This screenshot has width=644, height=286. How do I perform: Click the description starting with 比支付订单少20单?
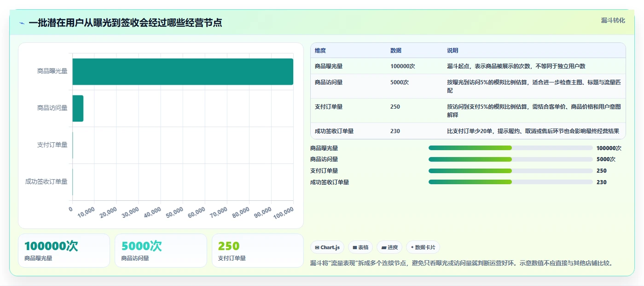[533, 131]
